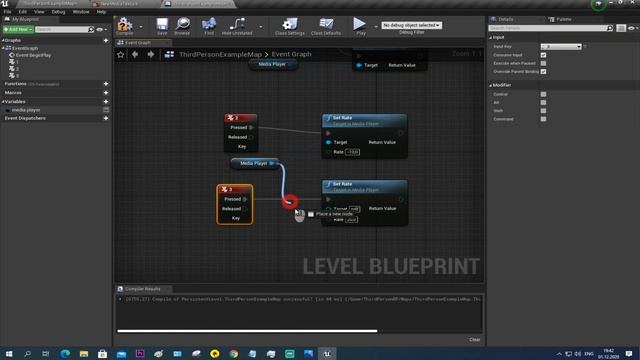Enable the Shift modifier checkbox
Screen dimensions: 640x360
coord(543,111)
